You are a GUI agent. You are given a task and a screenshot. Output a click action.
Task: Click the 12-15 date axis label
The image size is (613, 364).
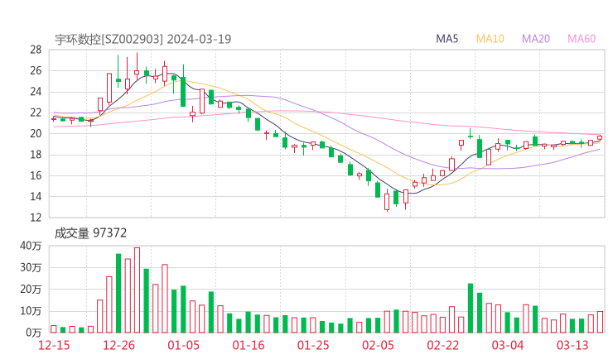(54, 345)
